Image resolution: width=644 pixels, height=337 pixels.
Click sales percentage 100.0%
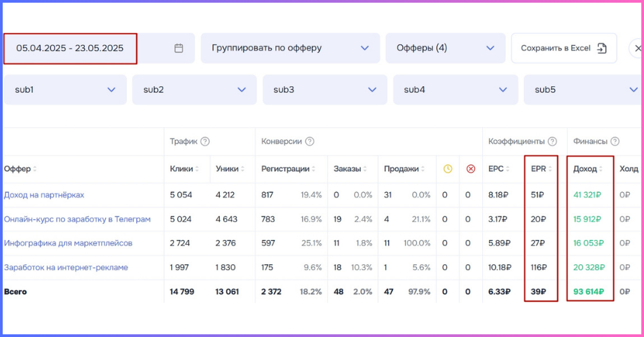[x=417, y=243]
